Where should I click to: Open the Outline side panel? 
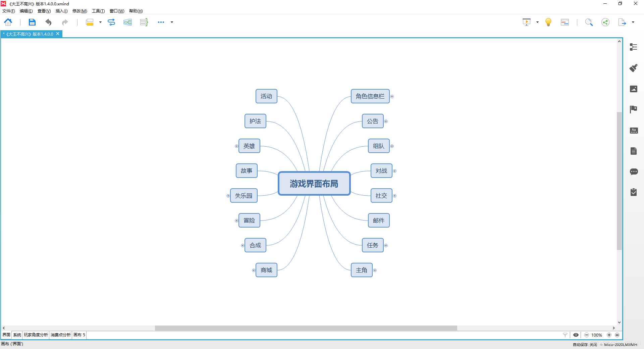tap(633, 47)
